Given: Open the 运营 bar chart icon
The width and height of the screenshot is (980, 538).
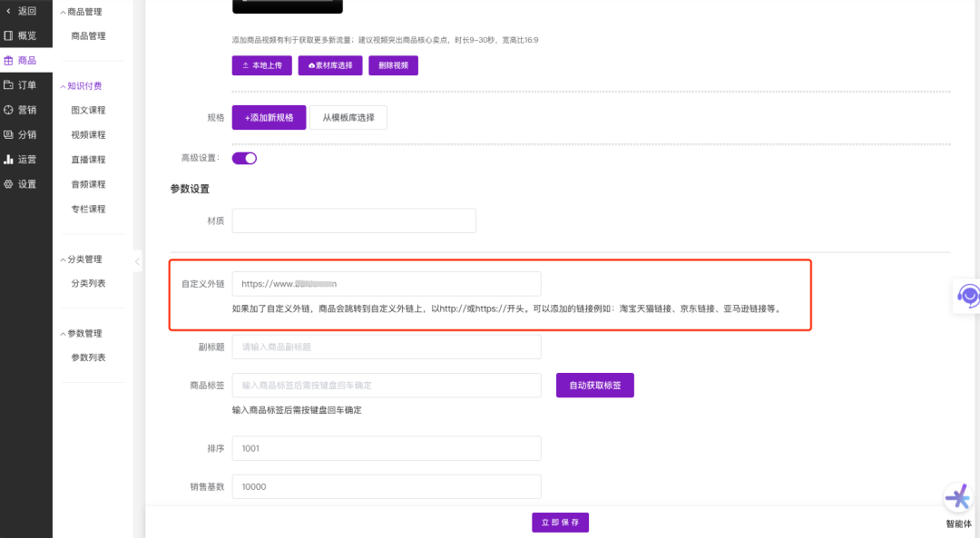Looking at the screenshot, I should (8, 160).
